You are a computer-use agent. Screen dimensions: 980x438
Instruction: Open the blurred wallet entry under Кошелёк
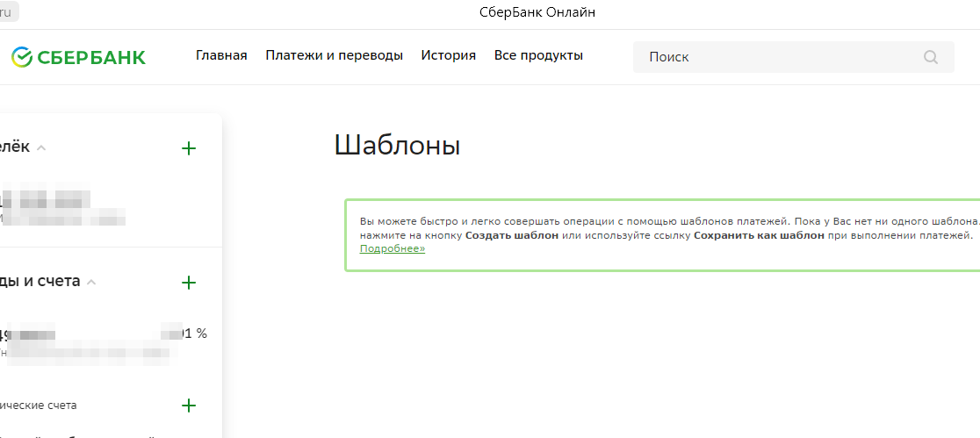61,206
